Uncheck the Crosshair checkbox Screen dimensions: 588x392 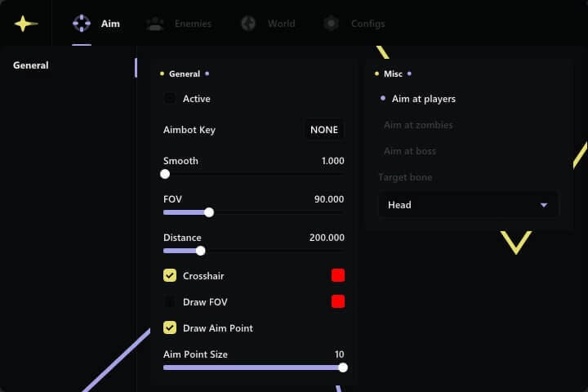click(170, 276)
